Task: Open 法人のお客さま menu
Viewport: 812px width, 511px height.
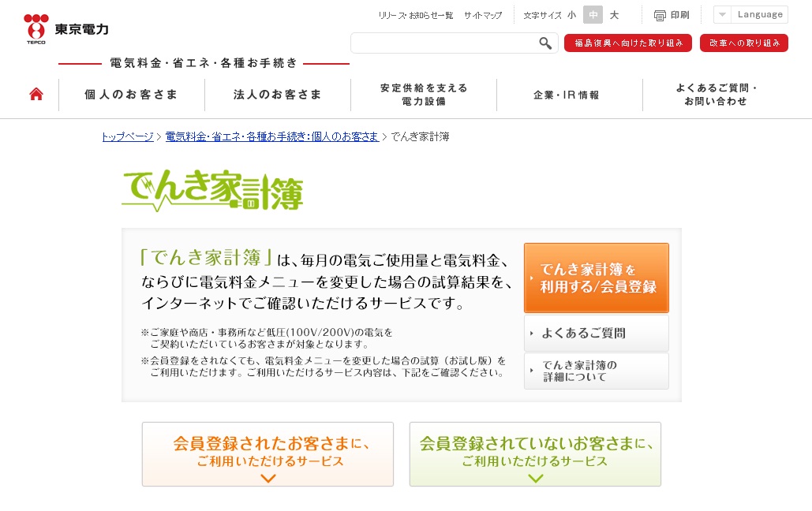Action: (278, 95)
